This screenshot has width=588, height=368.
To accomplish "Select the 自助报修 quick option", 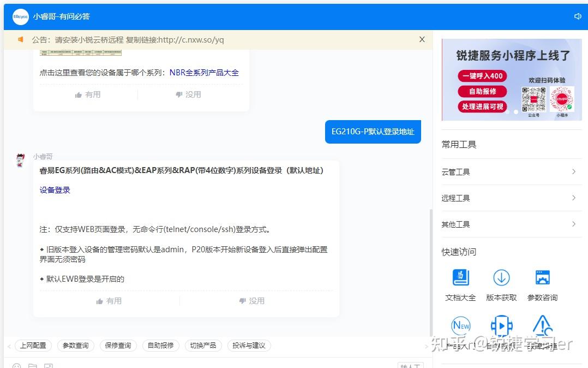I will pyautogui.click(x=160, y=346).
